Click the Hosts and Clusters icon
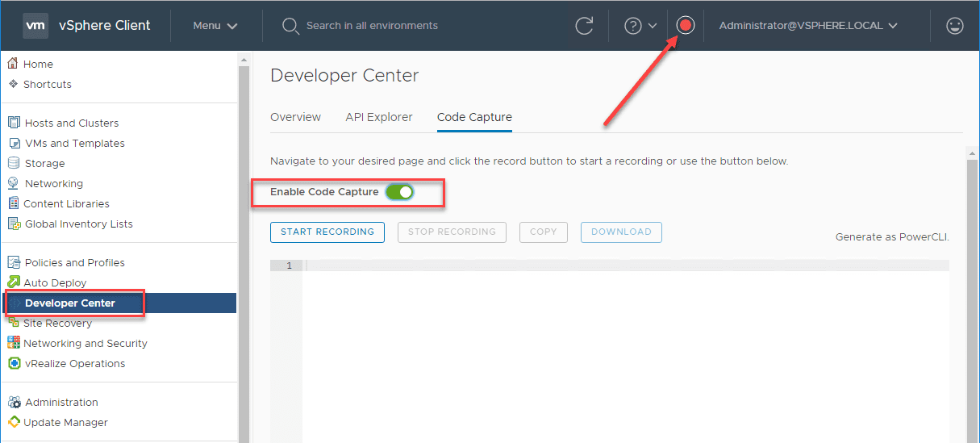Viewport: 980px width, 443px height. click(x=14, y=123)
